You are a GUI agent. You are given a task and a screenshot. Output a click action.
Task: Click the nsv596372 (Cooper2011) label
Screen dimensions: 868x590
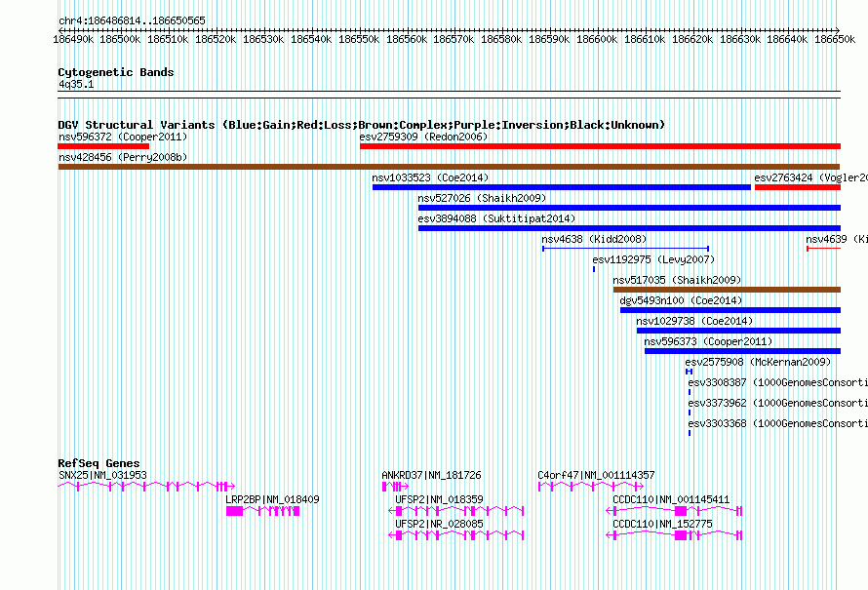123,137
